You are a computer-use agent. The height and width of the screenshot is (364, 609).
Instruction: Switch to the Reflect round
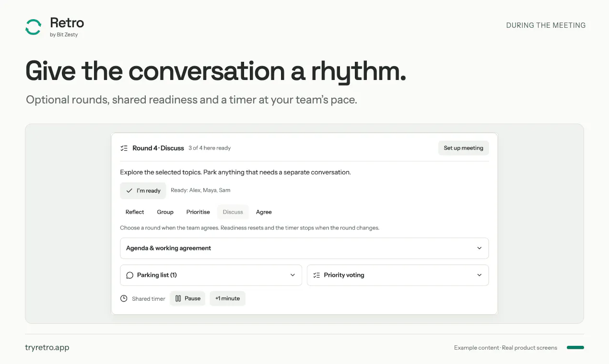coord(135,212)
